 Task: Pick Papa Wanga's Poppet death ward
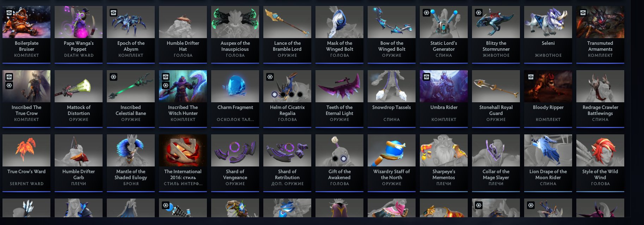[x=79, y=34]
